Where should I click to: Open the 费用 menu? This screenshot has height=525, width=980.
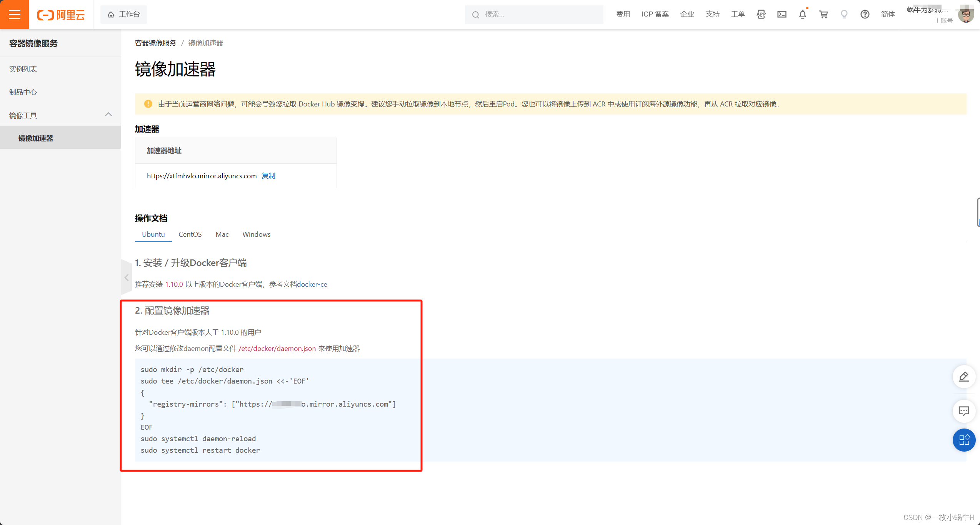pyautogui.click(x=623, y=14)
